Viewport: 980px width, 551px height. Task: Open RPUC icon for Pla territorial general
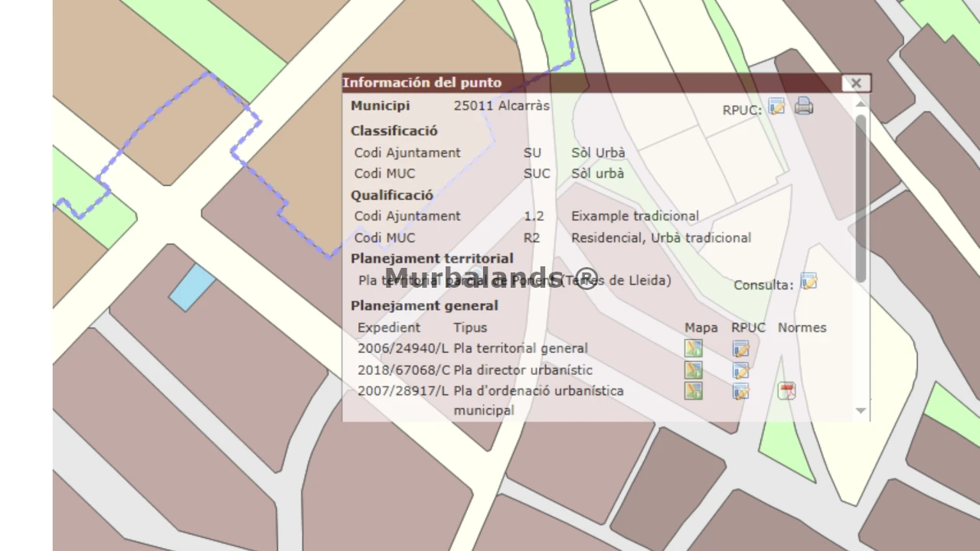coord(740,350)
